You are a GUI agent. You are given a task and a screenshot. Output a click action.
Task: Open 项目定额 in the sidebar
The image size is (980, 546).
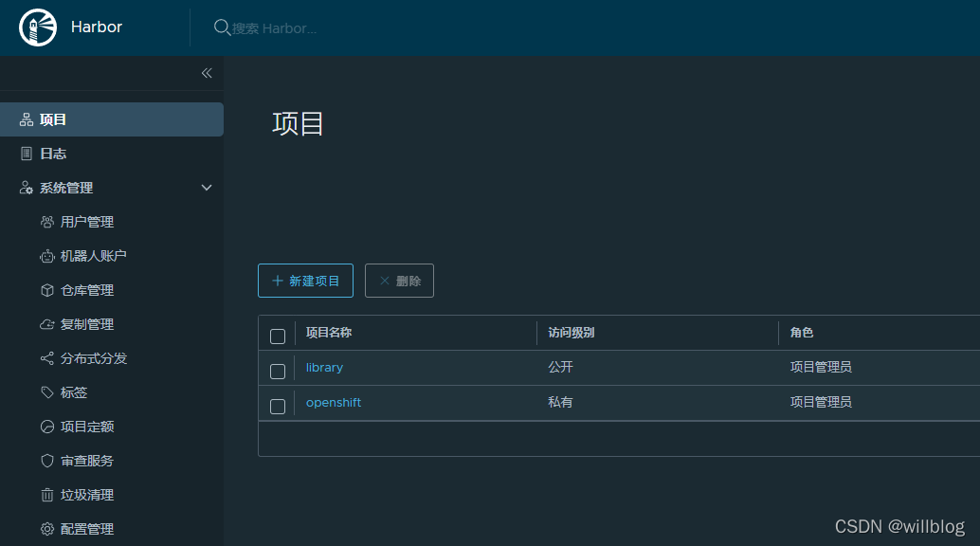(x=87, y=427)
